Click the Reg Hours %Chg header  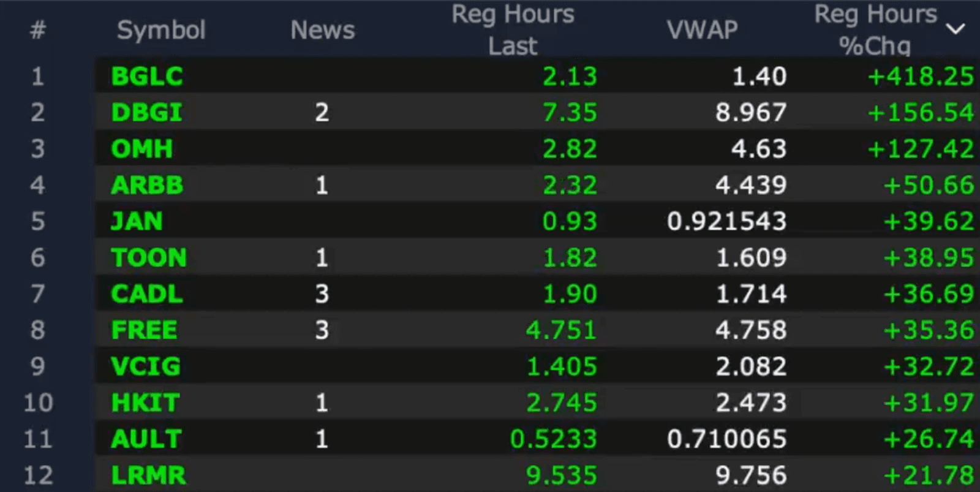pos(875,30)
